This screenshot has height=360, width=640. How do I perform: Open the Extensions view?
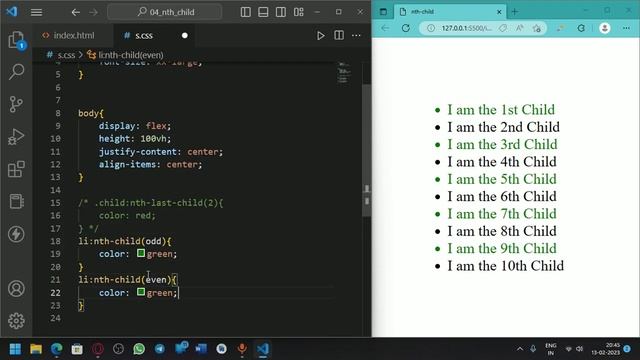click(x=16, y=169)
